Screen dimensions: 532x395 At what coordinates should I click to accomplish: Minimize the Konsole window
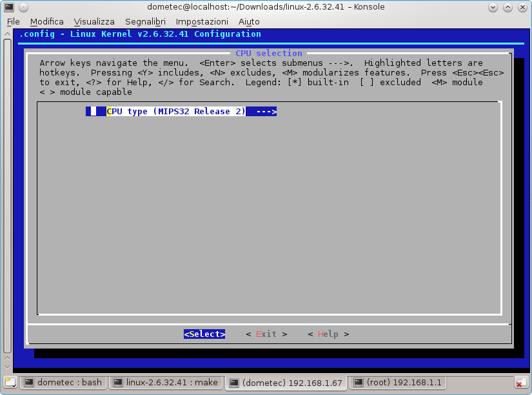pos(493,7)
